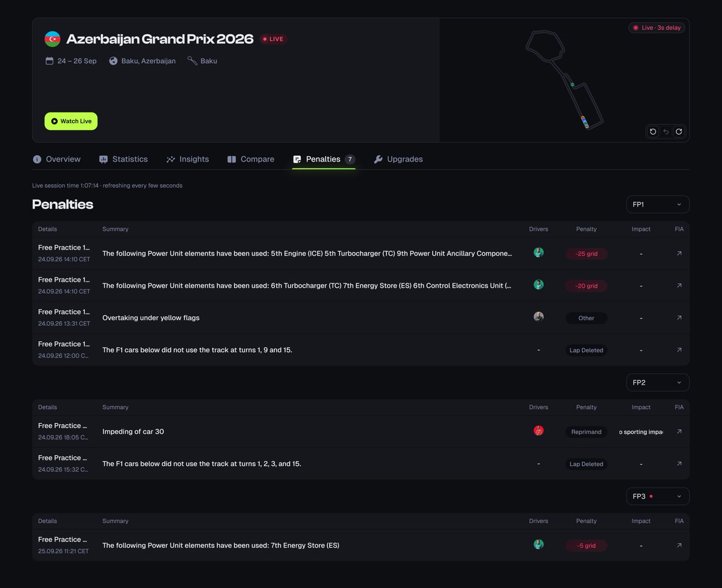
Task: Click the red LIVE badge next to the title
Action: pyautogui.click(x=274, y=39)
